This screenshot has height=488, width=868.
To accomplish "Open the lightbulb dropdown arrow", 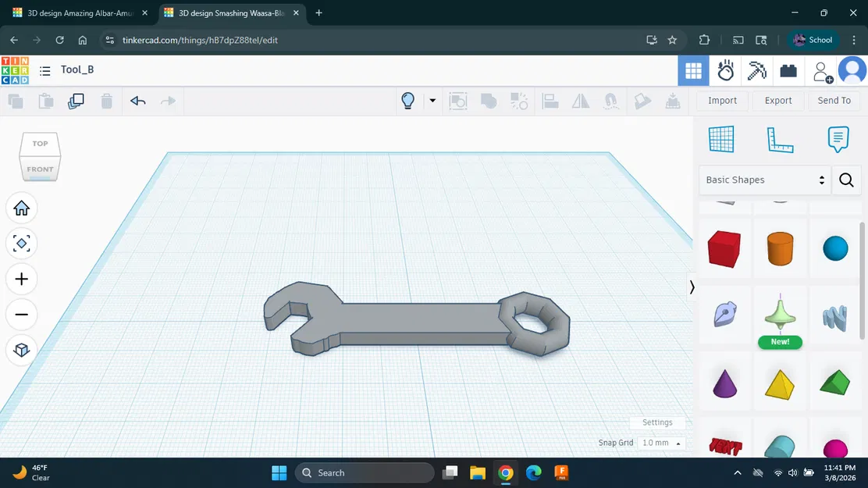I will click(431, 101).
